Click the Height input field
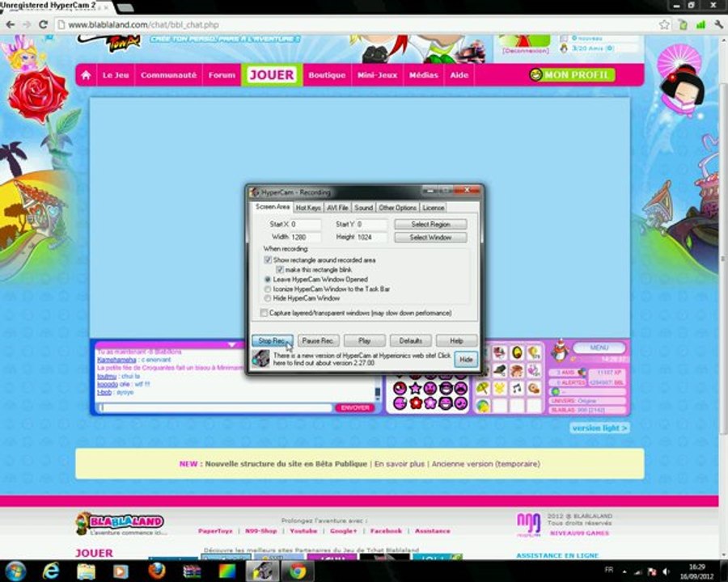728x582 pixels. [x=371, y=237]
